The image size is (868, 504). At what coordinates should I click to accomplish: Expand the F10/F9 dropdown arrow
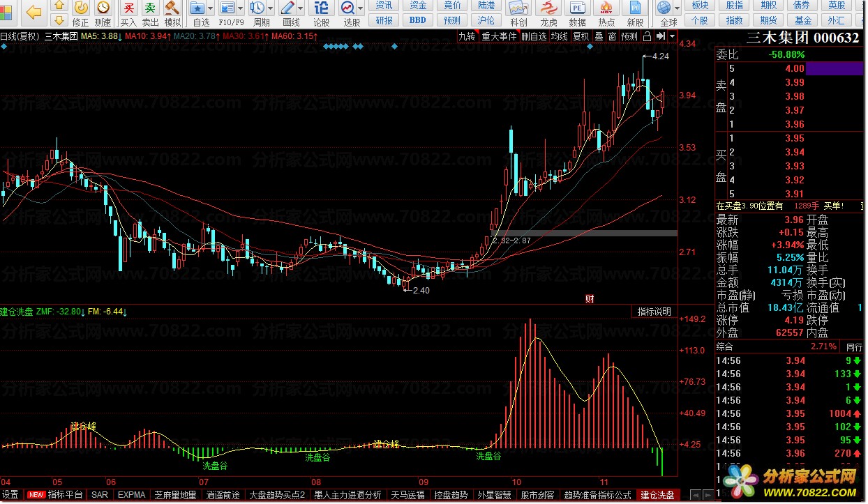(241, 9)
